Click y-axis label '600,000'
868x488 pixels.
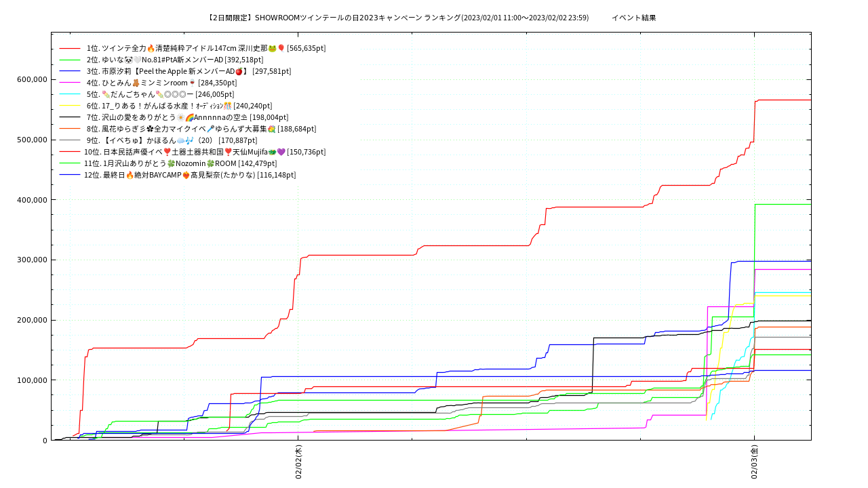click(31, 79)
